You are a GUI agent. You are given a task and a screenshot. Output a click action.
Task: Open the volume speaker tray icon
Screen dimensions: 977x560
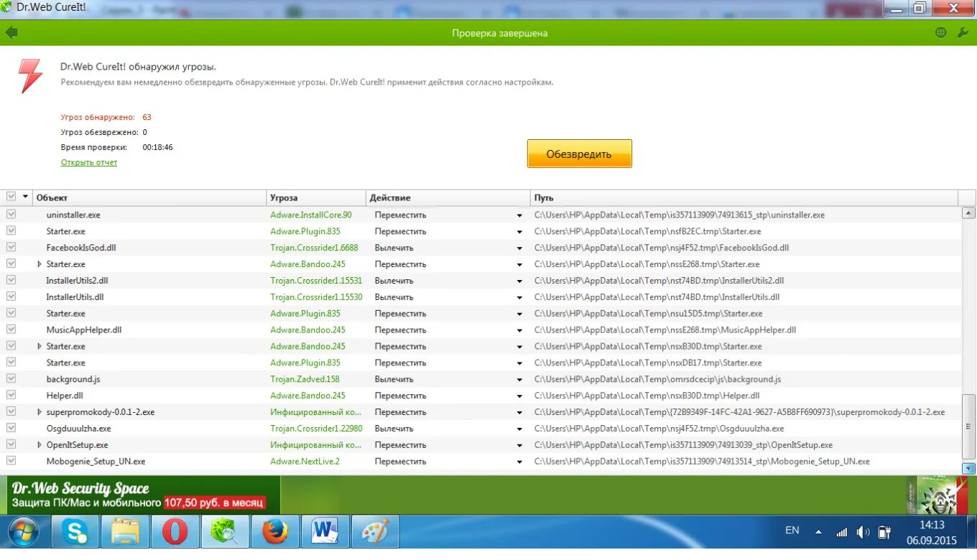[863, 532]
